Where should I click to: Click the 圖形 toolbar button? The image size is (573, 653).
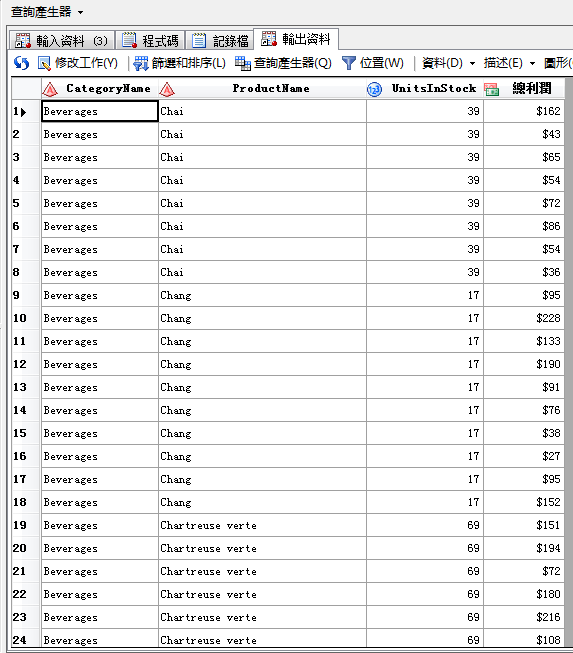[558, 63]
